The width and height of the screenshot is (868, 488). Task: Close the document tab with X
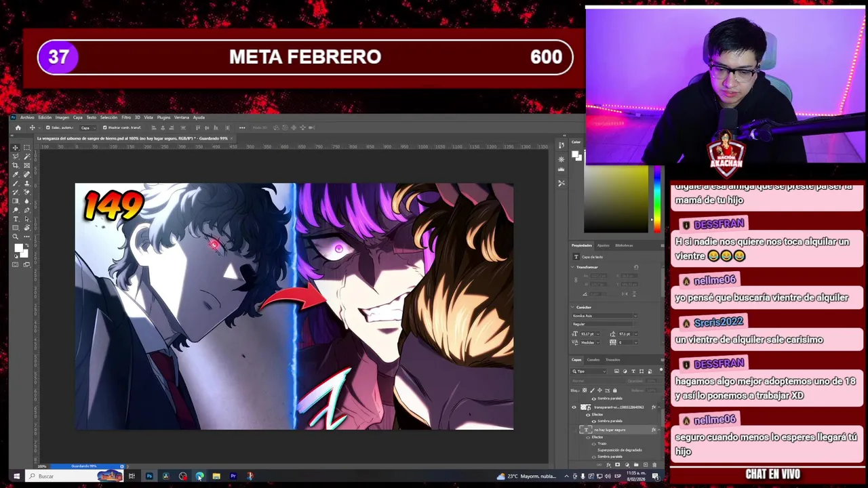click(232, 138)
